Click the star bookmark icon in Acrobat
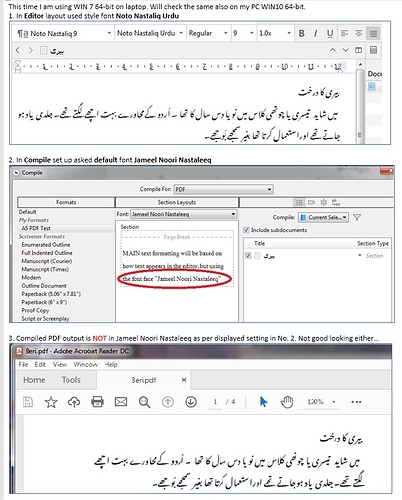Screen dimensions: 402x500 click(51, 402)
